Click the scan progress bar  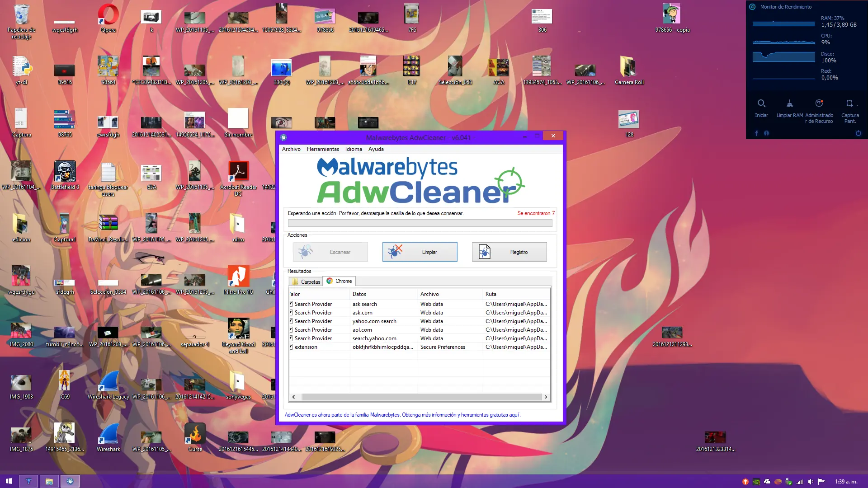pos(420,223)
